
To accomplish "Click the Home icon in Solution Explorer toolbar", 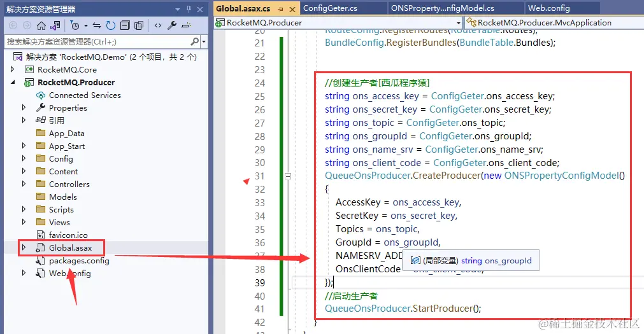I will 41,26.
